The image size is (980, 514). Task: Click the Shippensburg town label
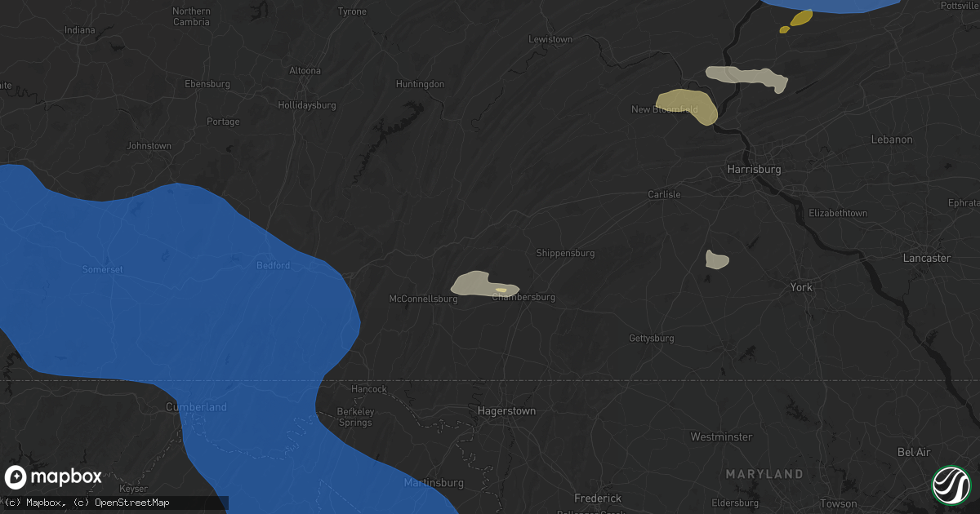point(565,253)
